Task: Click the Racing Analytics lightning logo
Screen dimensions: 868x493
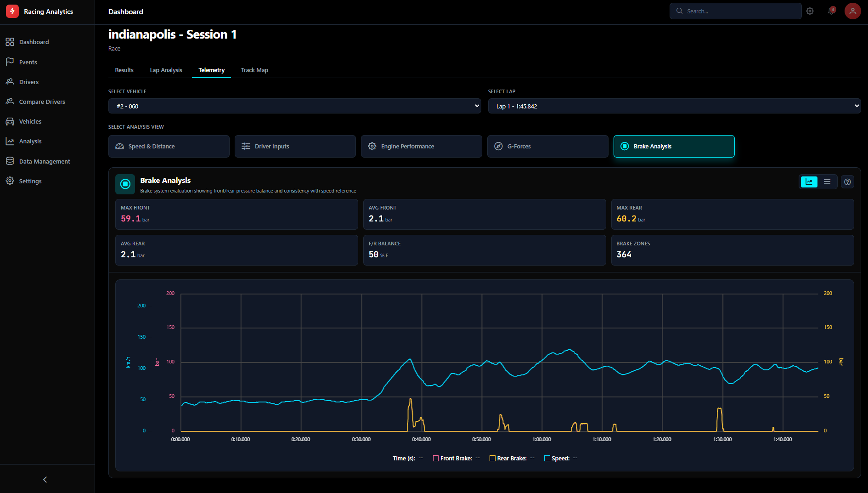Action: click(x=12, y=11)
